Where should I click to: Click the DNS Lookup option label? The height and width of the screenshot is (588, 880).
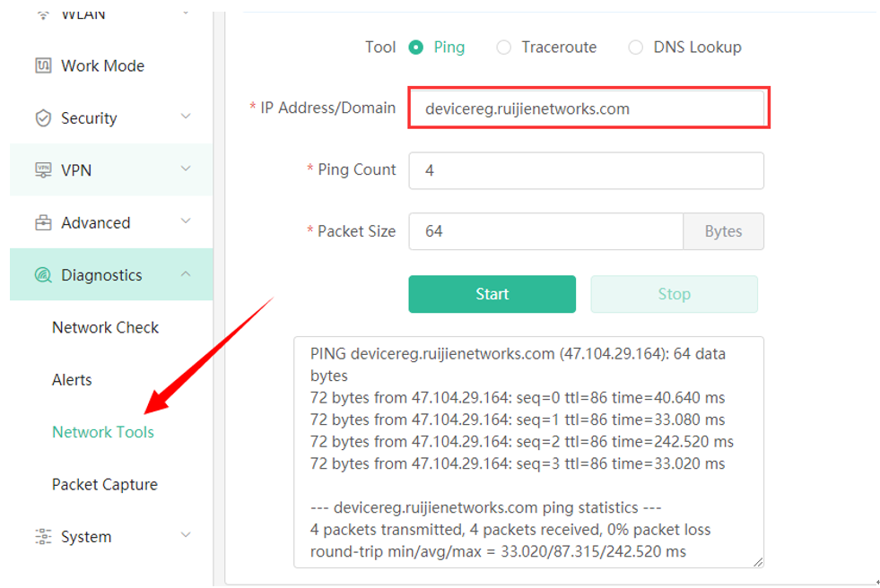(697, 48)
